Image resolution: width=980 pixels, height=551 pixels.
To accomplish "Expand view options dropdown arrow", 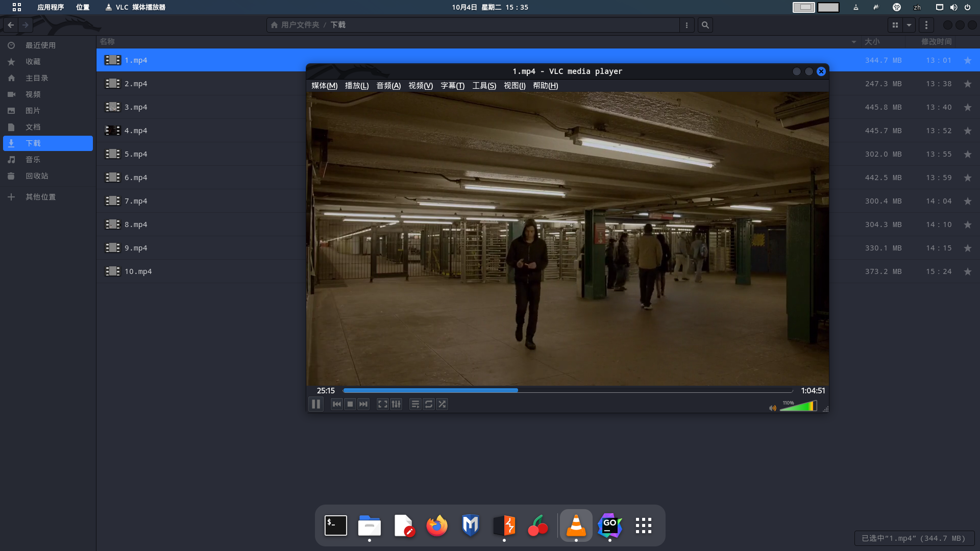I will click(909, 25).
